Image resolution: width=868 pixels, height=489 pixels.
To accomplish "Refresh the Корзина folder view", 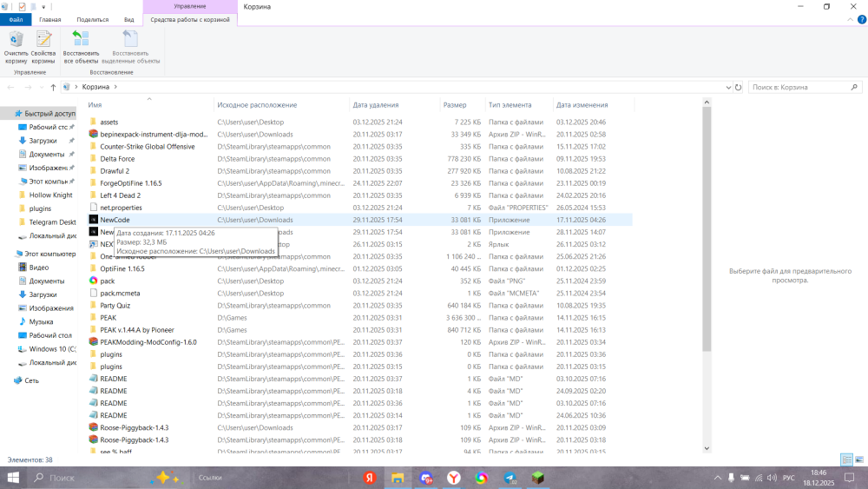I will tap(738, 87).
